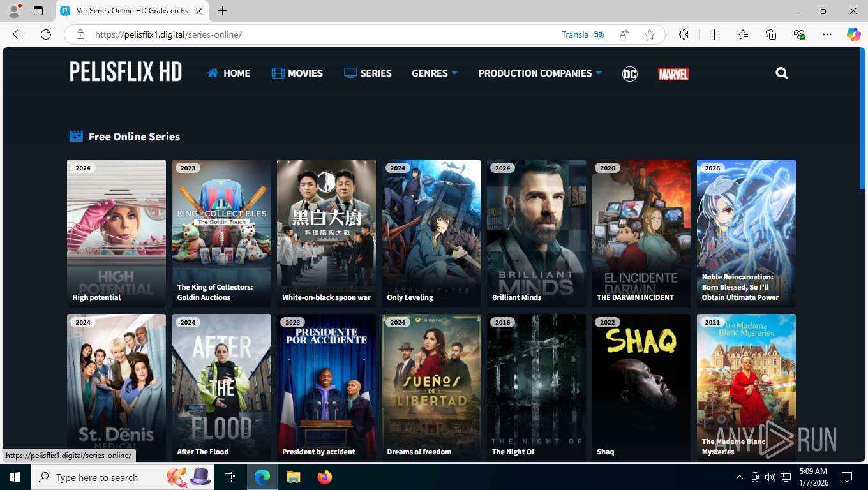868x490 pixels.
Task: Open the High Potential series poster
Action: tap(116, 234)
